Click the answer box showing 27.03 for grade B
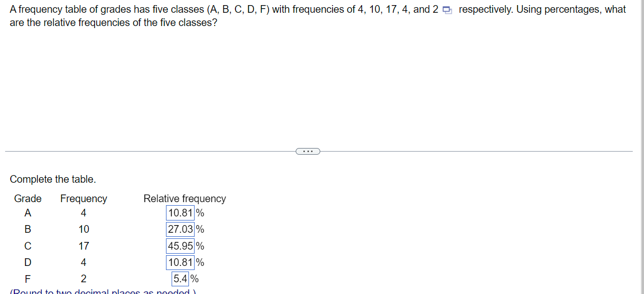The image size is (644, 294). coord(180,229)
